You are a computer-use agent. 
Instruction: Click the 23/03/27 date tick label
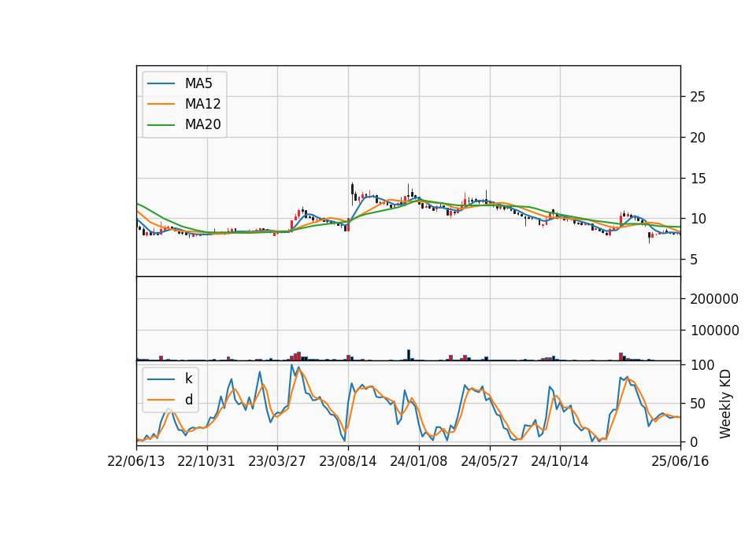point(276,461)
